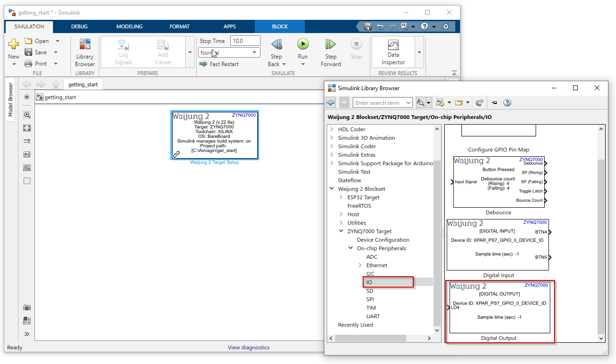The width and height of the screenshot is (616, 364).
Task: Expand the ESP32 Target tree node
Action: point(341,197)
